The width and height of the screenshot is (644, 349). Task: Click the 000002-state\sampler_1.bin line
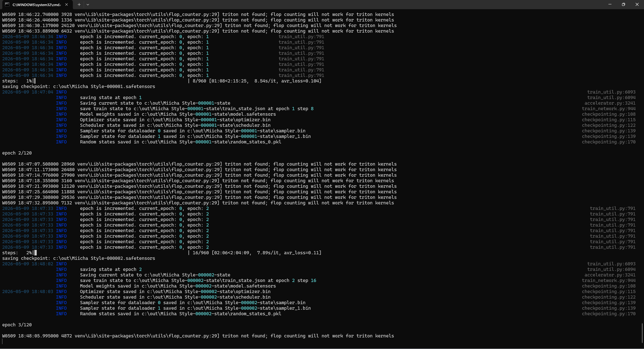[x=195, y=308]
